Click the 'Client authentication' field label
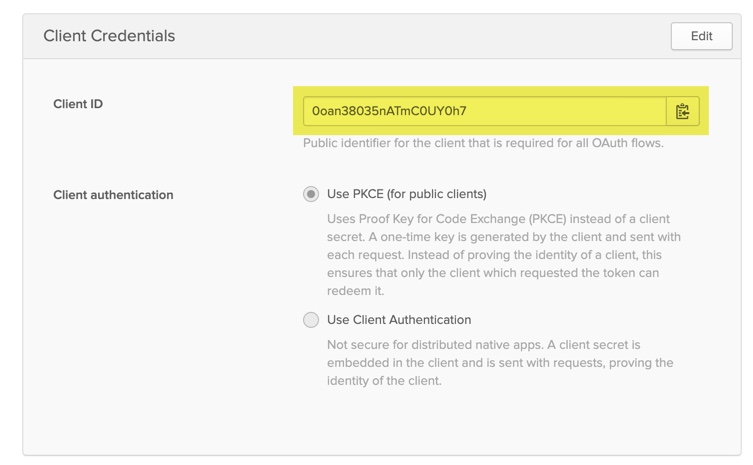Image resolution: width=753 pixels, height=465 pixels. (x=113, y=195)
